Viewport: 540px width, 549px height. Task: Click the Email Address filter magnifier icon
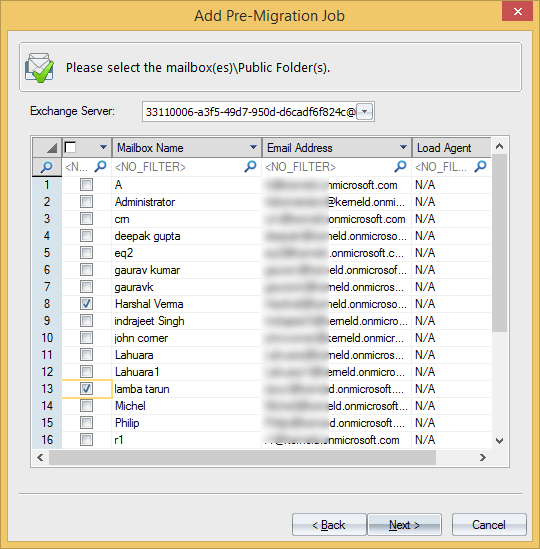(x=400, y=167)
